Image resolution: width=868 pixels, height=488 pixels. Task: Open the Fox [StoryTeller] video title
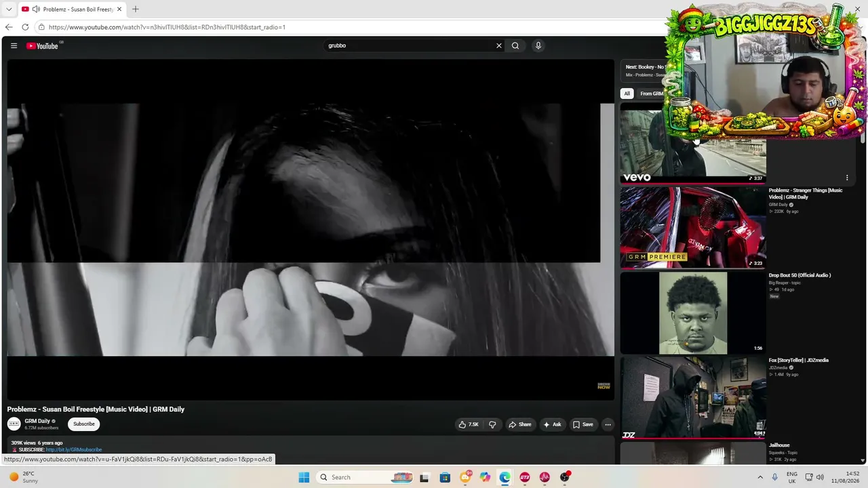799,361
